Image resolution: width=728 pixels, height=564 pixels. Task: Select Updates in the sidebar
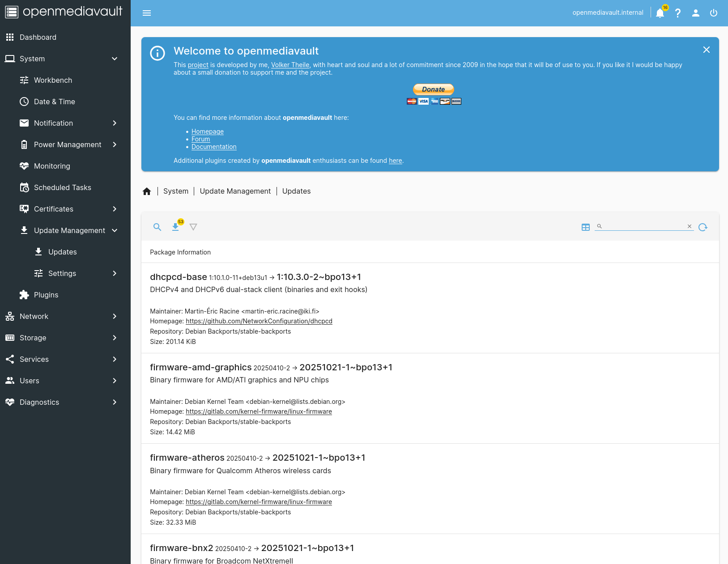(x=62, y=252)
